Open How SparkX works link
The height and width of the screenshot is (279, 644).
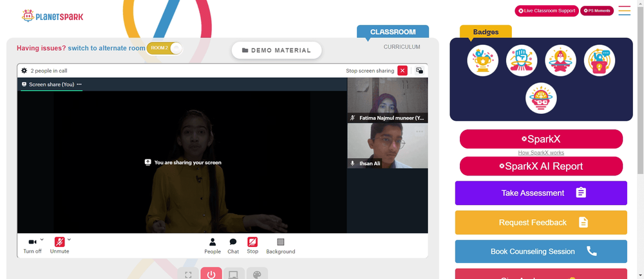click(541, 153)
